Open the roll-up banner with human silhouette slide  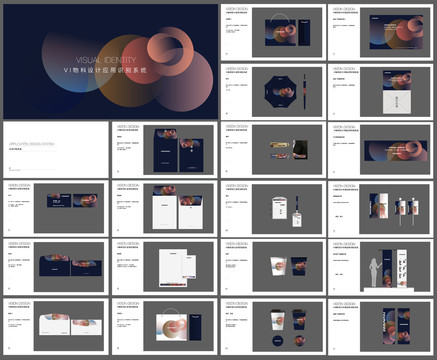(x=381, y=267)
